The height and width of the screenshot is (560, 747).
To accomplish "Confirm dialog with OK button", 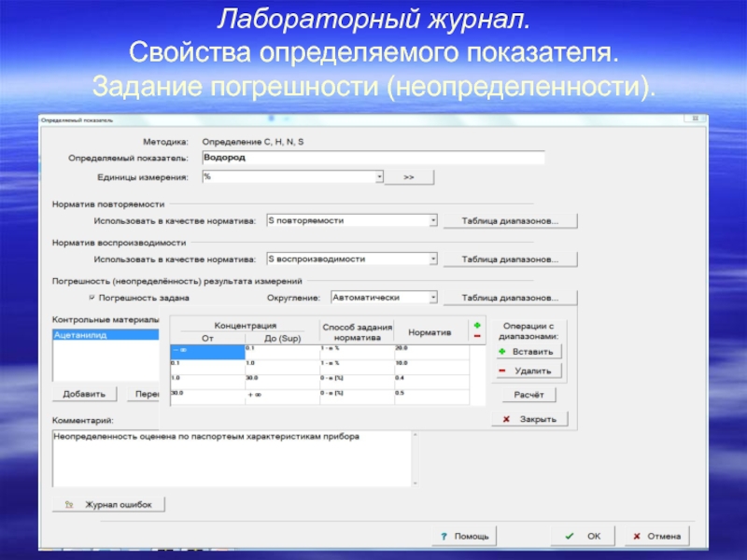I will 585,537.
